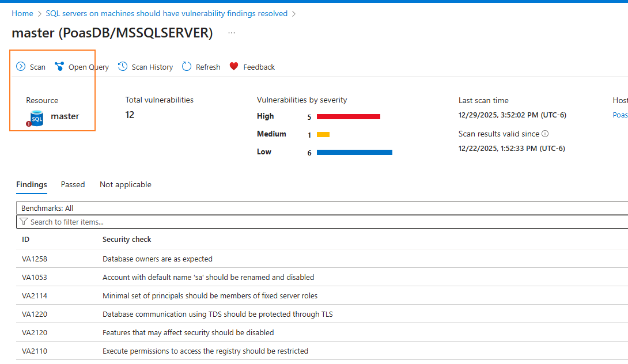This screenshot has width=628, height=364.
Task: Open SQL servers vulnerability findings breadcrumb
Action: click(x=167, y=14)
